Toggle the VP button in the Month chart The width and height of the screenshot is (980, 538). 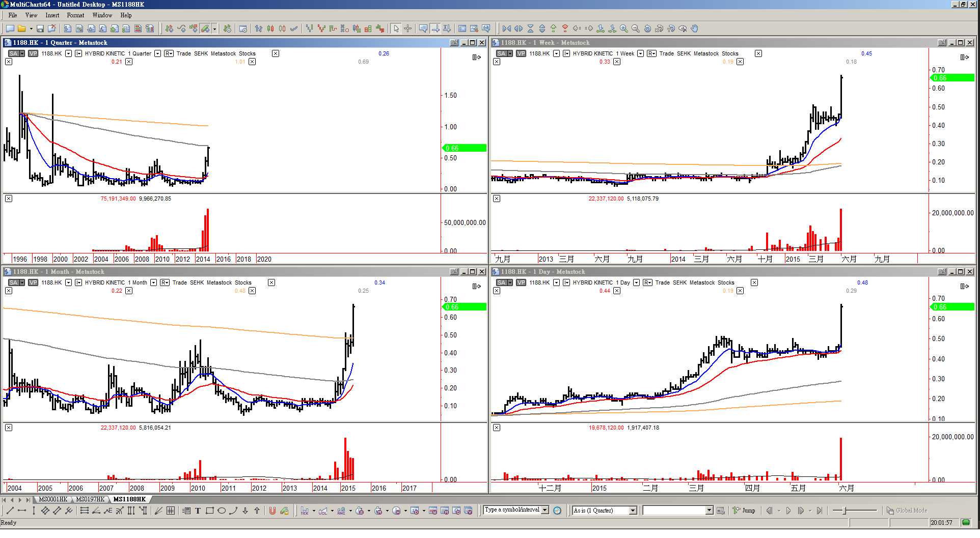point(33,282)
